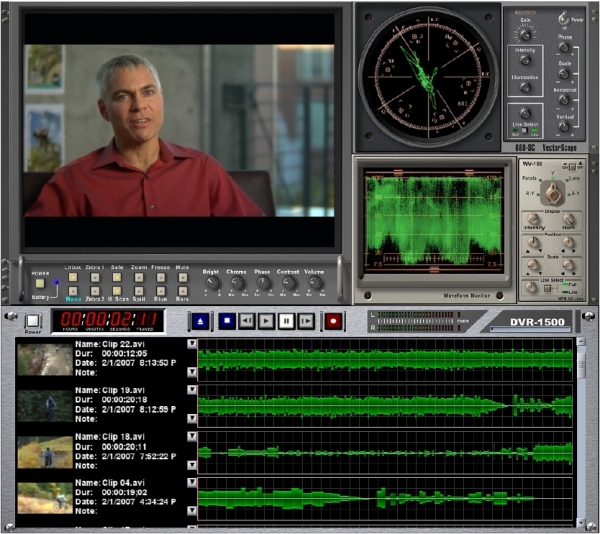This screenshot has height=534, width=600.
Task: Click the blue stop transport button
Action: coord(227,322)
